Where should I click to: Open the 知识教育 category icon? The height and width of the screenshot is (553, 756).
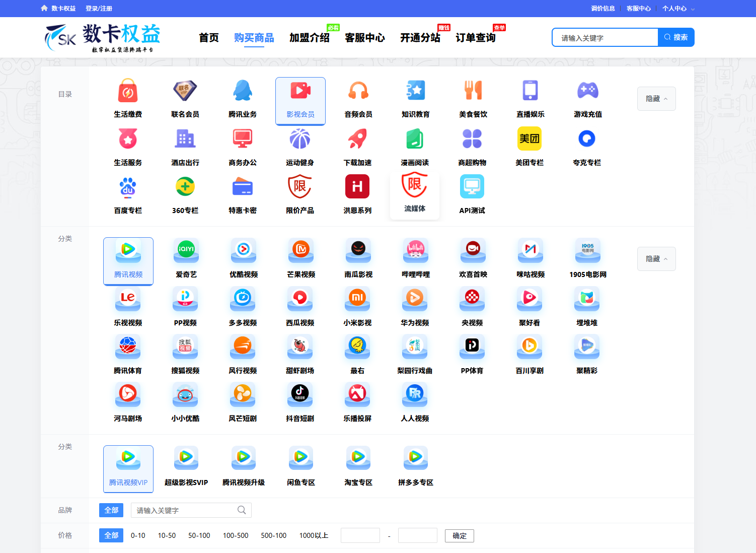(x=416, y=91)
